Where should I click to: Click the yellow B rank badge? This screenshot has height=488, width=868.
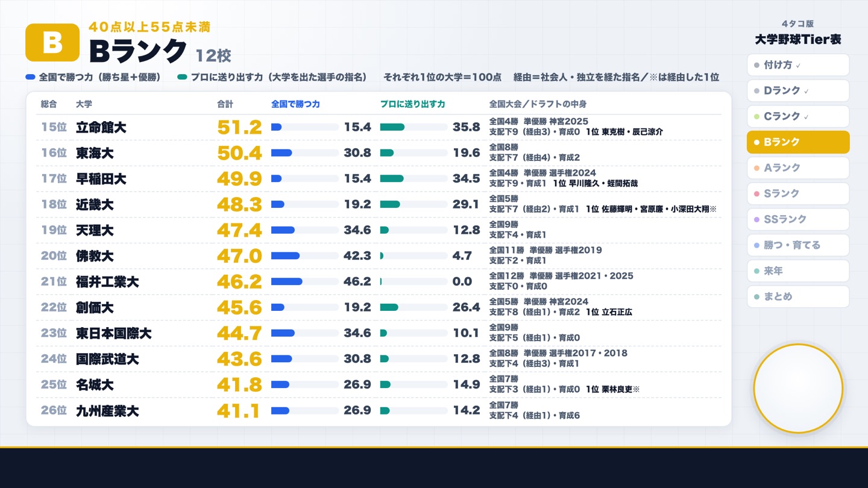coord(52,43)
